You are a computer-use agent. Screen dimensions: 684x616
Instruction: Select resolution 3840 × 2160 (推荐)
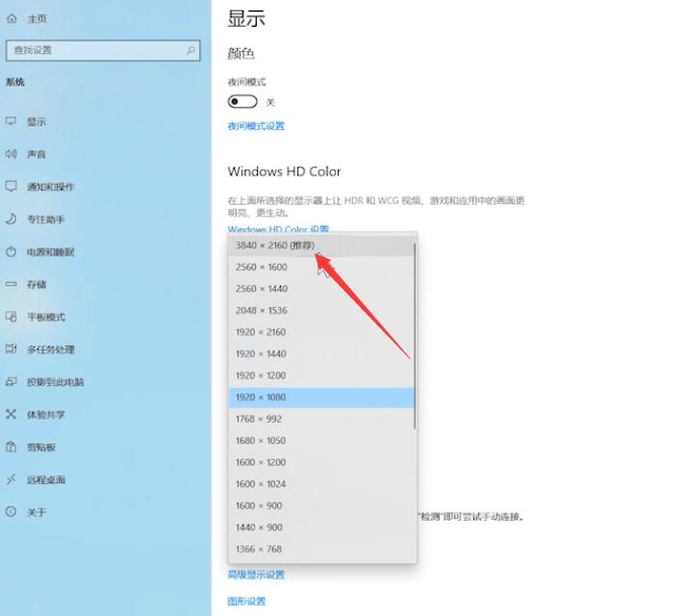click(x=321, y=245)
